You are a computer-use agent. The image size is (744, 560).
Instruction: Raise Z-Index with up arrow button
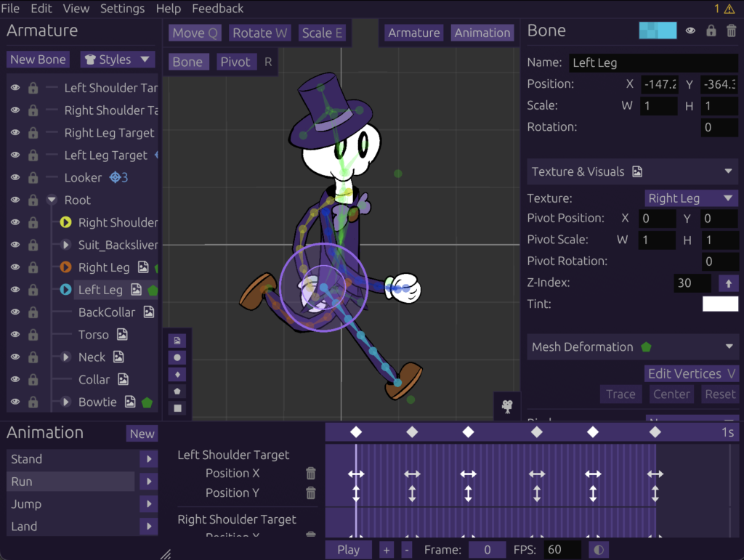728,283
